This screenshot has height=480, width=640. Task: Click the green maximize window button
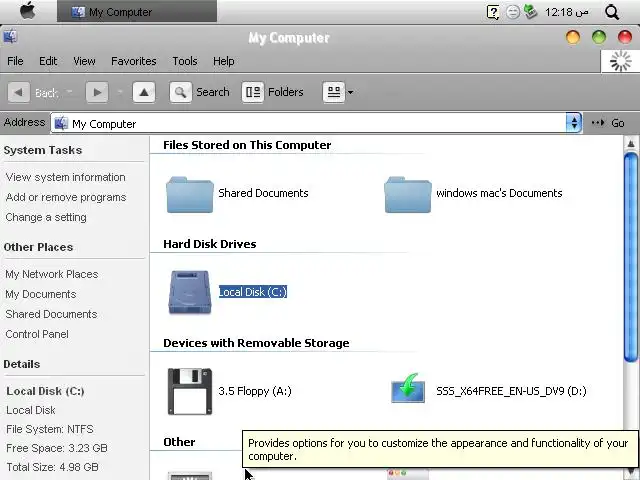[599, 37]
